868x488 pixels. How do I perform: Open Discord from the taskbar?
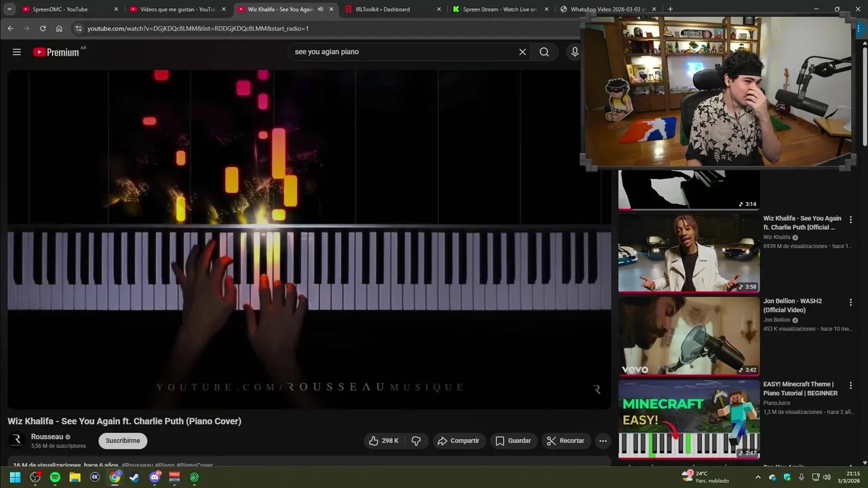point(155,477)
